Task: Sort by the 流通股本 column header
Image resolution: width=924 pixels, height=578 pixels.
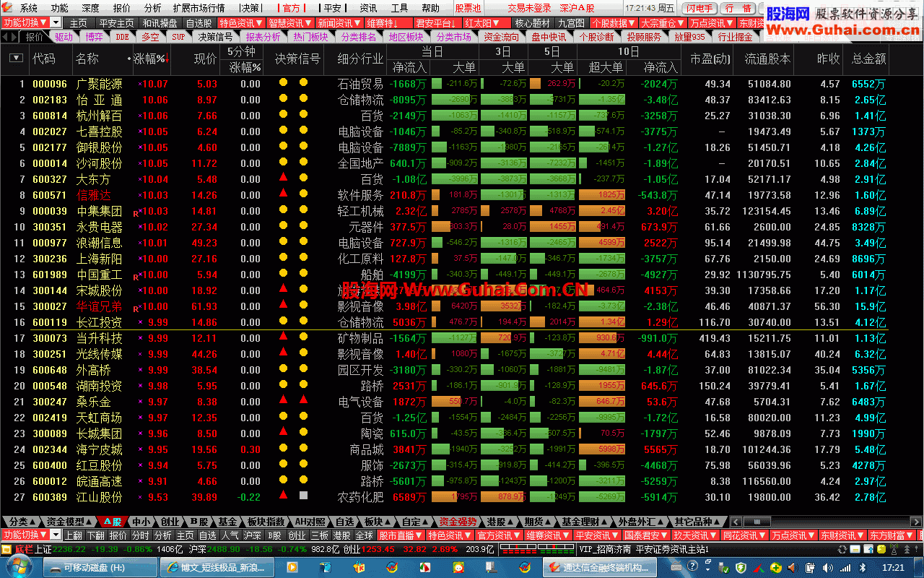Action: tap(767, 59)
